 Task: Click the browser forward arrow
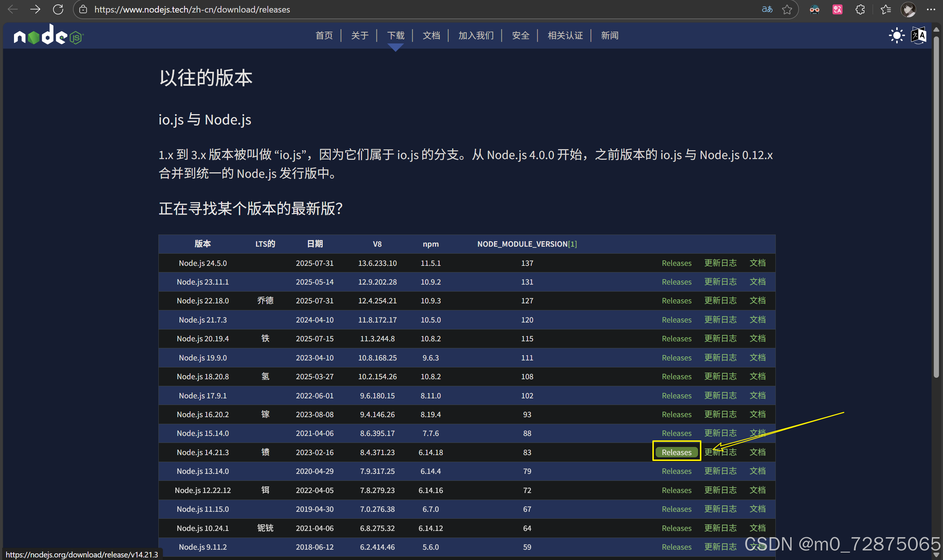35,10
